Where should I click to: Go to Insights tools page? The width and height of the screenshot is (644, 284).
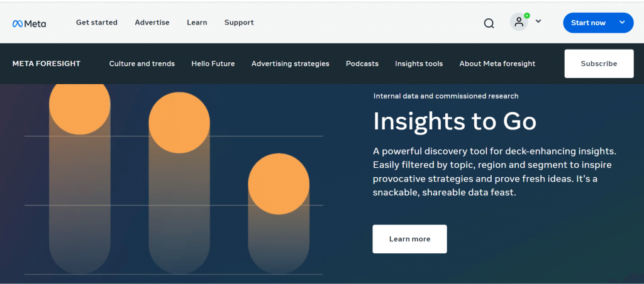[x=419, y=63]
